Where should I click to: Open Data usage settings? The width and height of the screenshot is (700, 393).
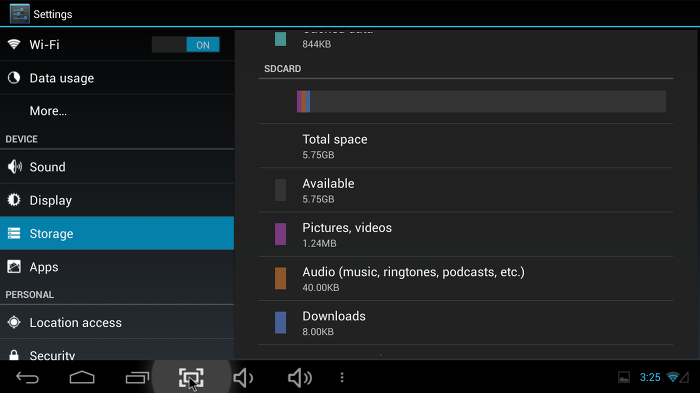pyautogui.click(x=117, y=78)
